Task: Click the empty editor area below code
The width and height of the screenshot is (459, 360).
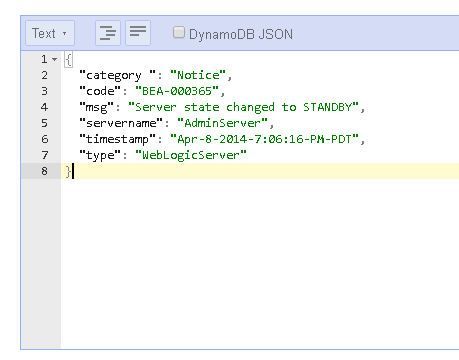Action: pyautogui.click(x=260, y=263)
